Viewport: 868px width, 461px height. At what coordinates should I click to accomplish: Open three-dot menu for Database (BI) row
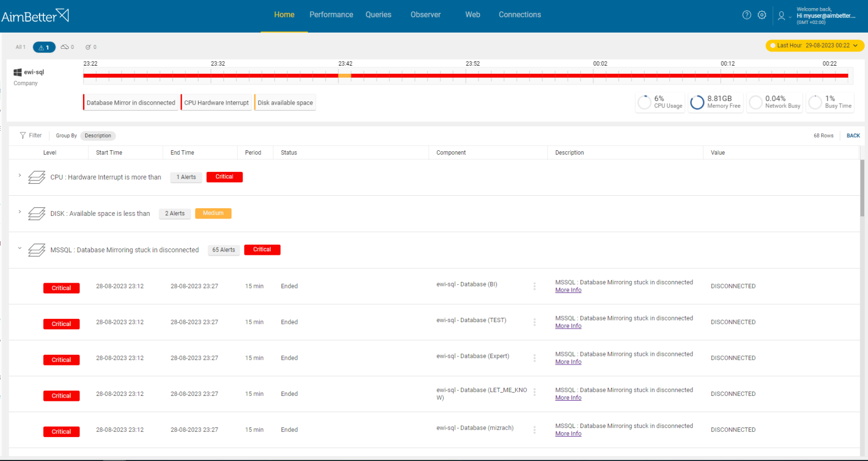(x=534, y=286)
